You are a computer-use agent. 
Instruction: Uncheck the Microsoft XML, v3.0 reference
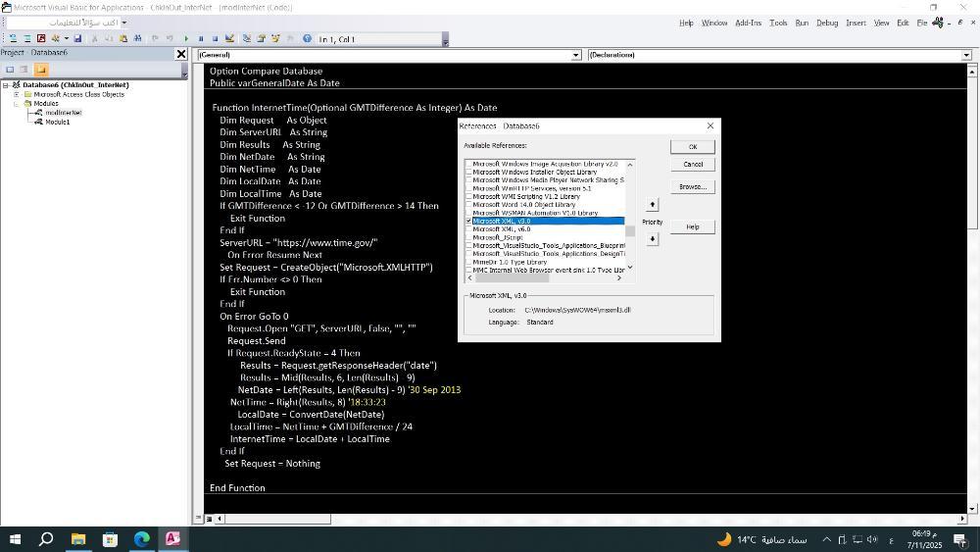tap(468, 222)
